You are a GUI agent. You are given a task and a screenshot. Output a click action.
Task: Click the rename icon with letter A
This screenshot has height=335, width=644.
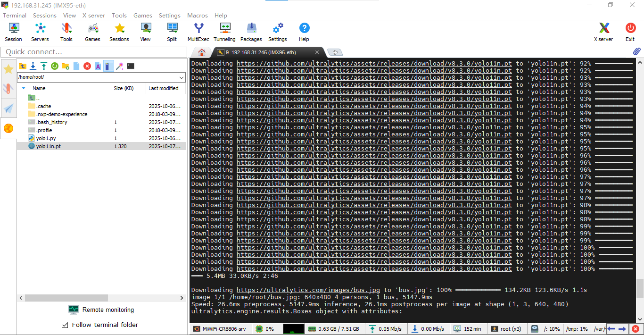pos(98,66)
